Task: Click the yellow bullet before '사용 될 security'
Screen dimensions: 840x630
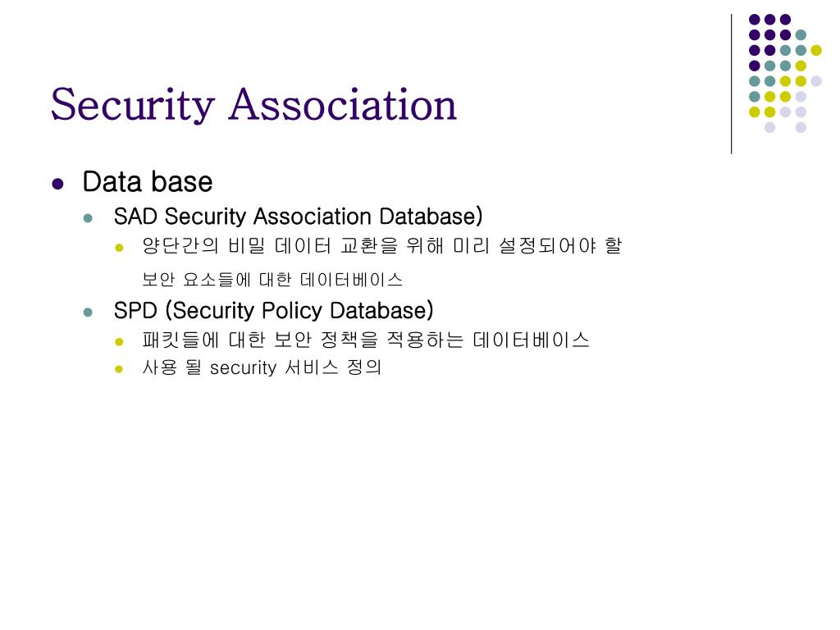Action: click(120, 368)
